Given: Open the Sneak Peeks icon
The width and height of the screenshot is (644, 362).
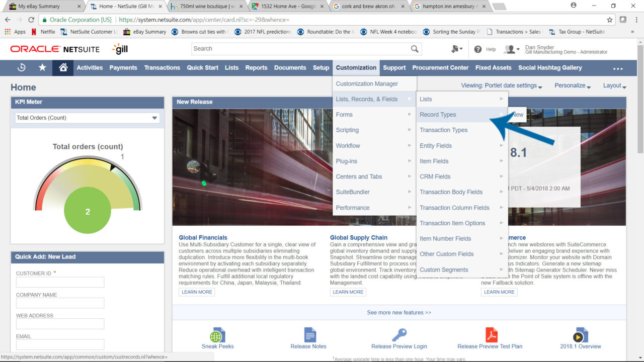Looking at the screenshot, I should [x=218, y=333].
